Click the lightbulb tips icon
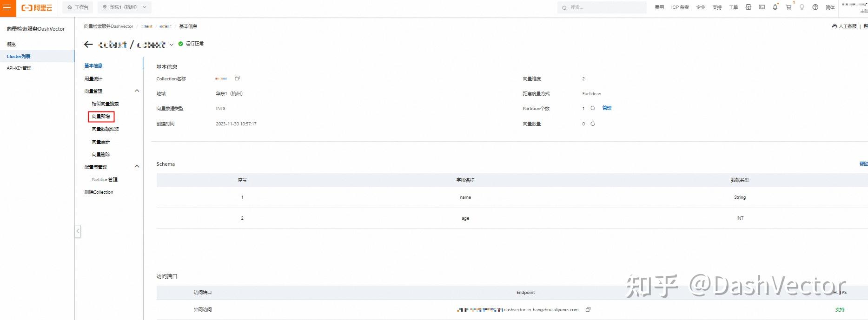The image size is (868, 320). [x=802, y=7]
